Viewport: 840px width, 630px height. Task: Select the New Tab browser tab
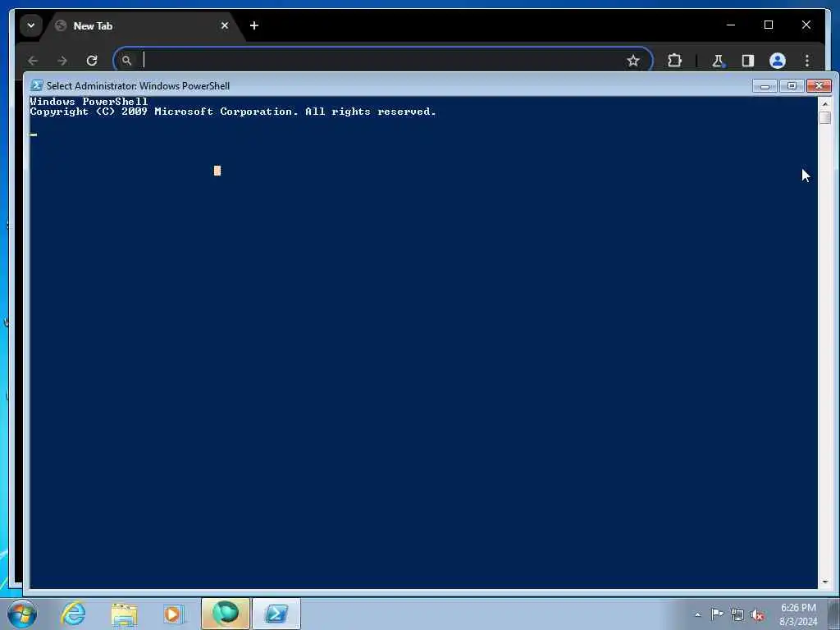click(x=142, y=25)
